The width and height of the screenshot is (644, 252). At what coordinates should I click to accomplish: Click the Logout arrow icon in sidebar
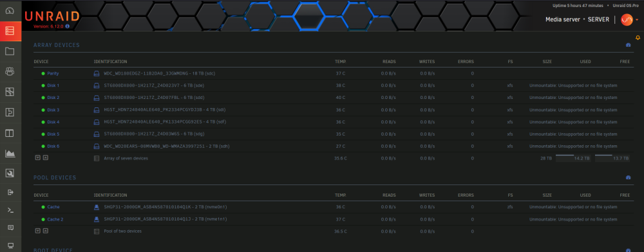pyautogui.click(x=10, y=192)
